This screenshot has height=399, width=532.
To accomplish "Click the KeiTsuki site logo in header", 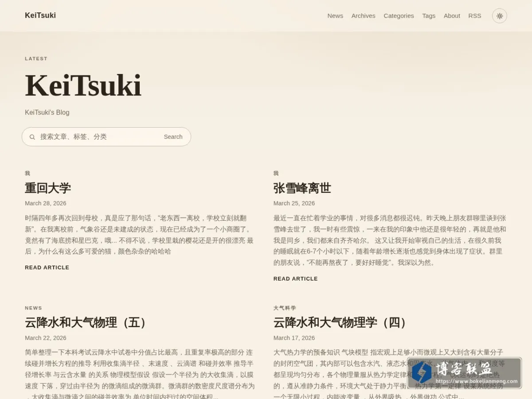I will click(x=40, y=16).
